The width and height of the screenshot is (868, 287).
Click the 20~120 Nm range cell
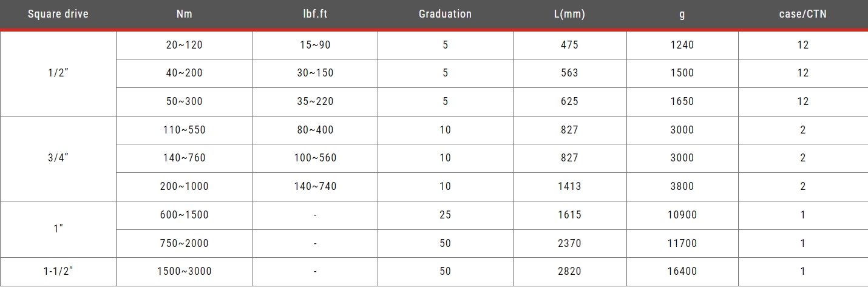pos(185,45)
